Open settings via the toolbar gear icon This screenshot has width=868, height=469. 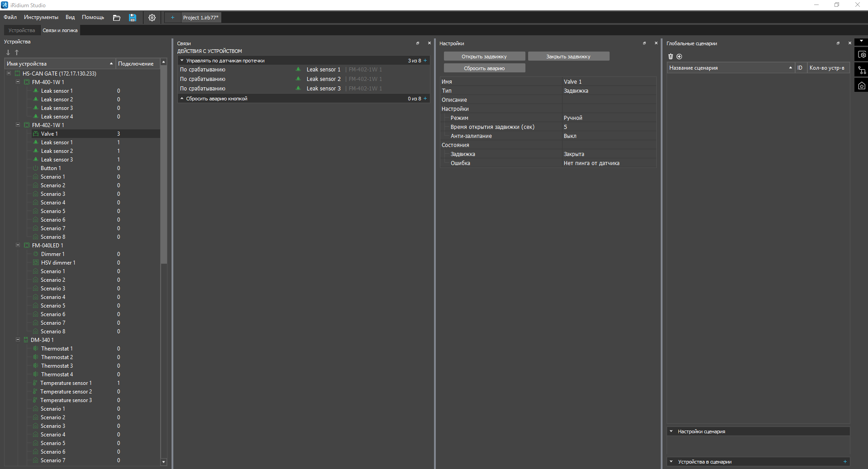pyautogui.click(x=152, y=18)
